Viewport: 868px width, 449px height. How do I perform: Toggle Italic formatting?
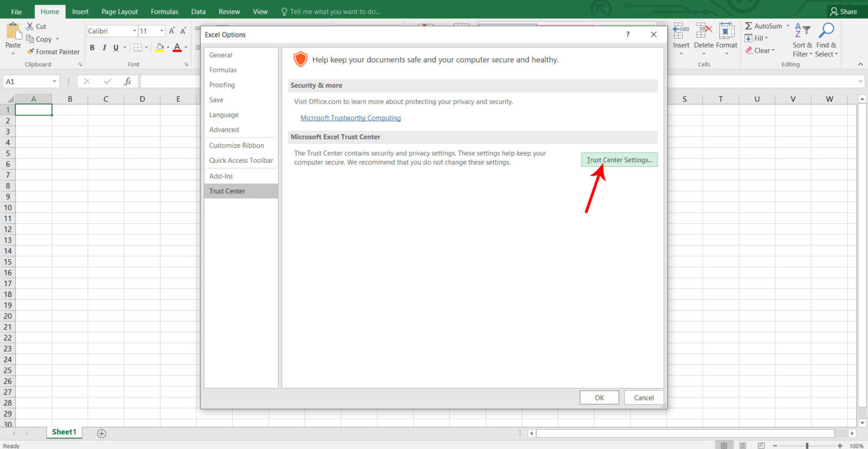(104, 48)
